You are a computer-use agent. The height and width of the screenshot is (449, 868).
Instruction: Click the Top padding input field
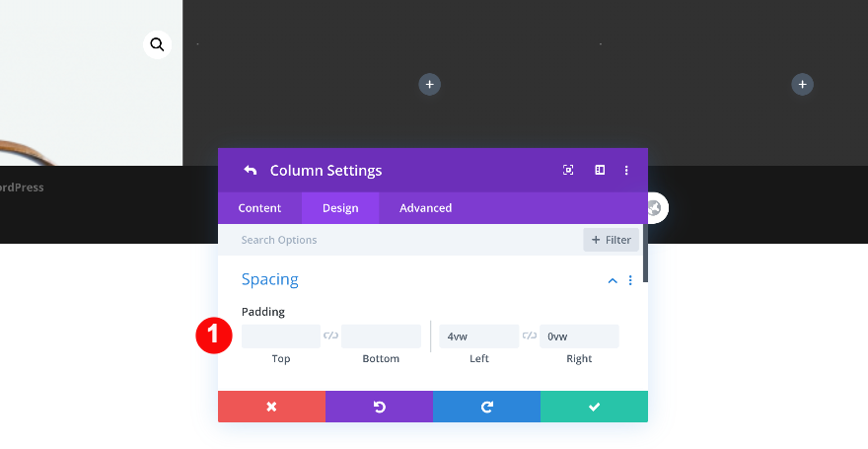click(281, 337)
